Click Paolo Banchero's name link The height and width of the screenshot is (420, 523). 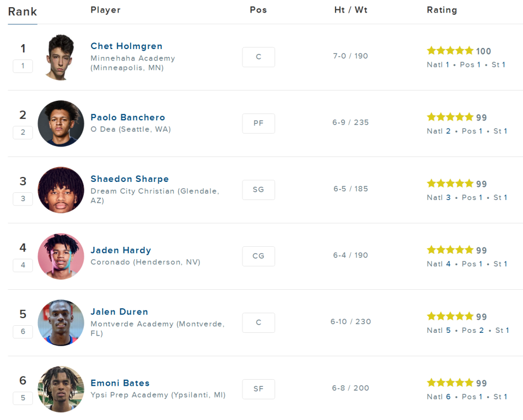pos(127,118)
